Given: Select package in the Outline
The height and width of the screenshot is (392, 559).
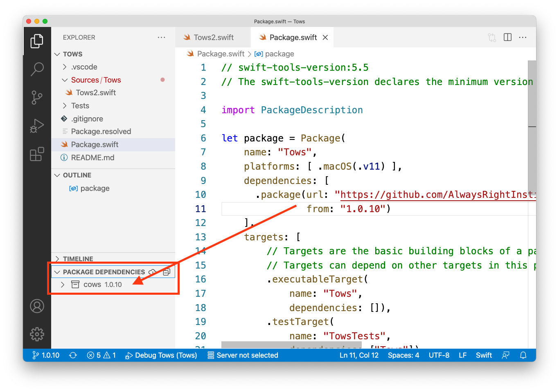Looking at the screenshot, I should (x=113, y=188).
